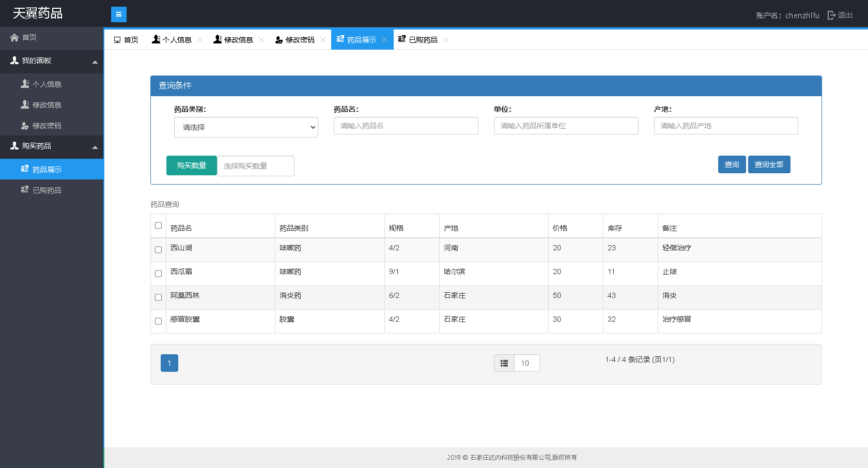This screenshot has height=468, width=868.
Task: Open the 药品类别 dropdown 请选择
Action: (x=246, y=127)
